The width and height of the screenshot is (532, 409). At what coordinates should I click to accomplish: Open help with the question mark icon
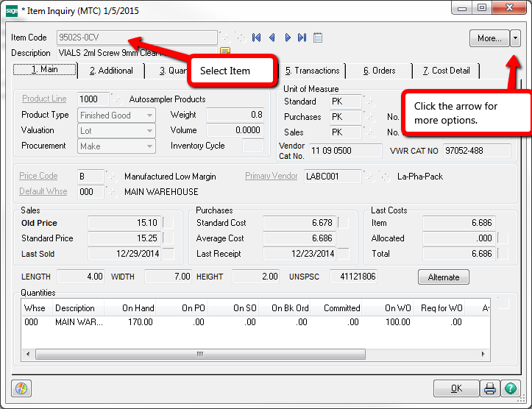point(509,388)
